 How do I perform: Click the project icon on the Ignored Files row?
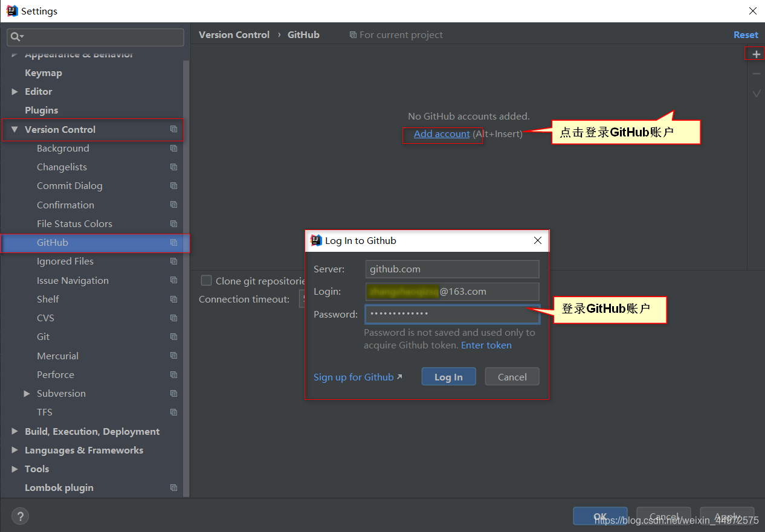[173, 261]
